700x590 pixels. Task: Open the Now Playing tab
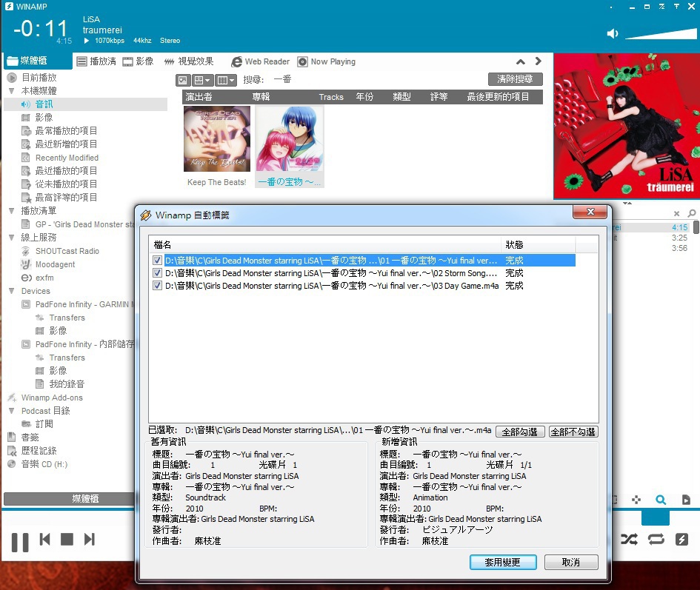click(x=327, y=61)
